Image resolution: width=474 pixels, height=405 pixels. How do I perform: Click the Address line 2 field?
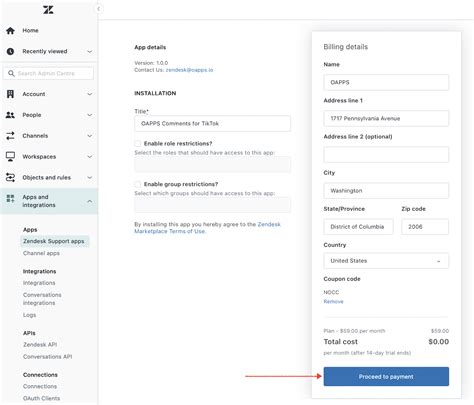386,155
